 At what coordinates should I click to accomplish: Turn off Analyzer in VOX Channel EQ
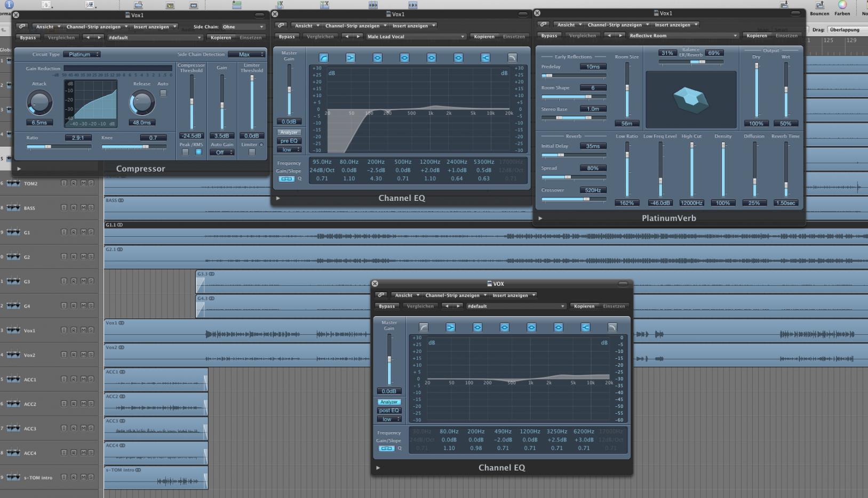click(389, 402)
